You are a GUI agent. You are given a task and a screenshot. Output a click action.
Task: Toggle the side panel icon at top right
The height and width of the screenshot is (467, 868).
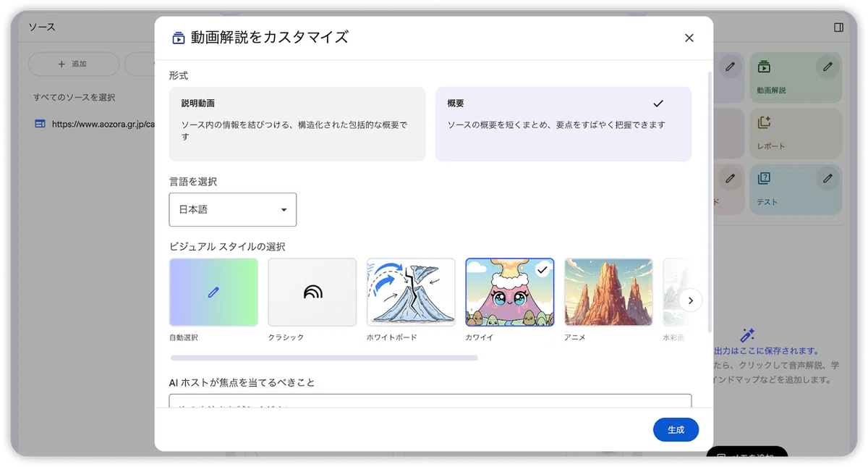(x=838, y=28)
